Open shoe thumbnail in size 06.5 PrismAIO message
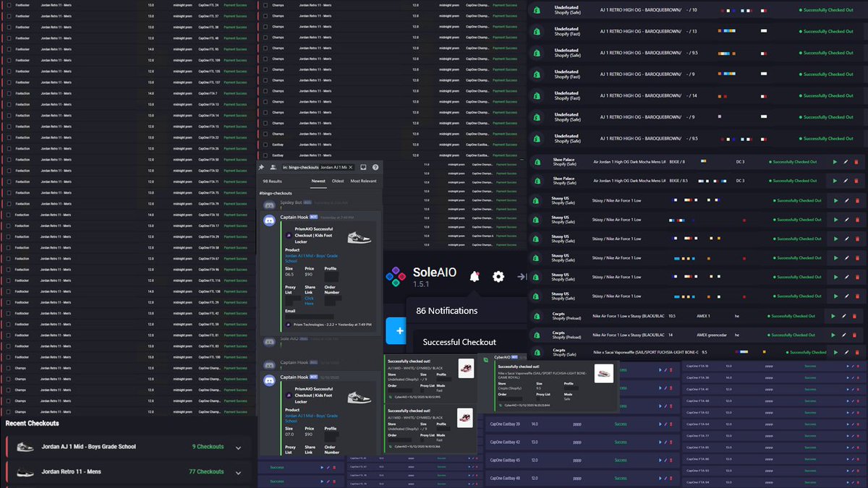The height and width of the screenshot is (488, 868). (359, 238)
